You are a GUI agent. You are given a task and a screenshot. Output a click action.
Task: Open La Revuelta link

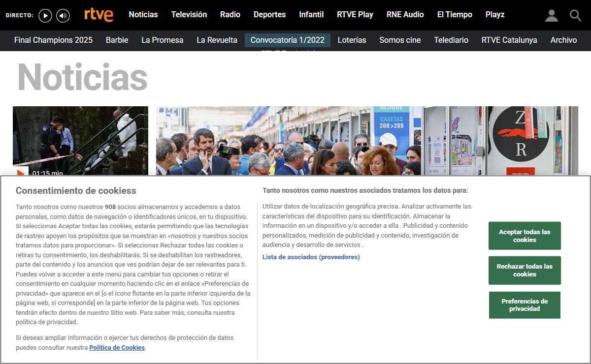(x=217, y=40)
